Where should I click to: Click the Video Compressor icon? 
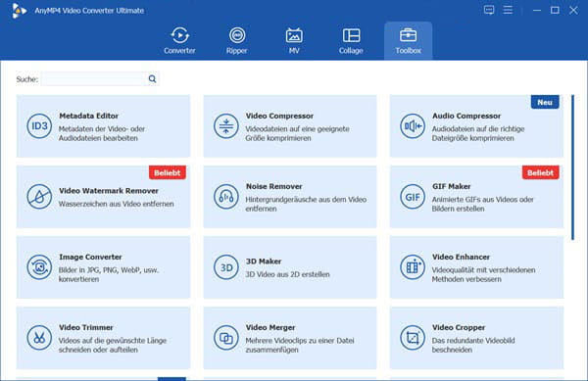[x=225, y=126]
